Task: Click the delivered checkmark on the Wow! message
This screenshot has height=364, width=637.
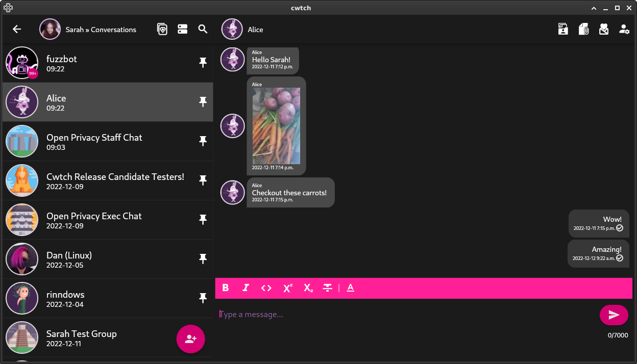Action: pos(620,228)
